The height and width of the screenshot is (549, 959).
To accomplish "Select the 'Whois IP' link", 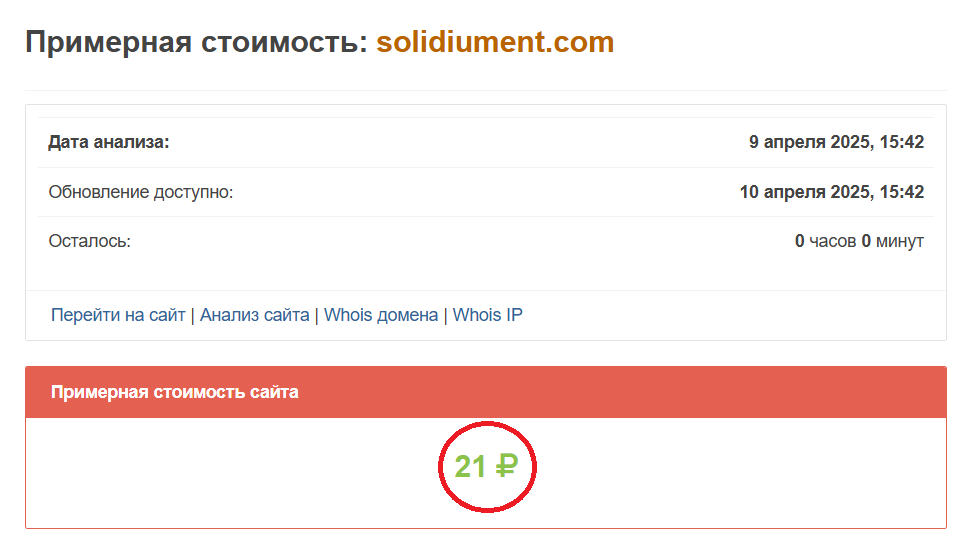I will pos(487,315).
